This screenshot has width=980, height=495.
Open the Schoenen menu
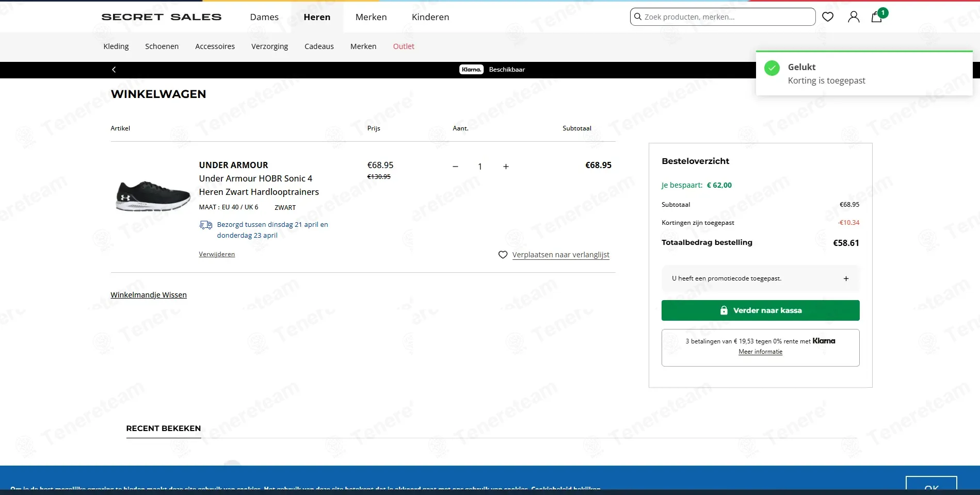[162, 46]
